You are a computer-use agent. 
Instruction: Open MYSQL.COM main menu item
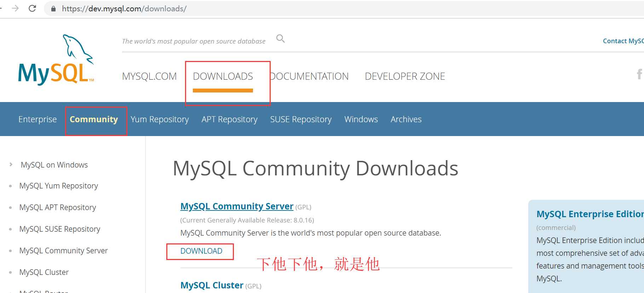[149, 76]
